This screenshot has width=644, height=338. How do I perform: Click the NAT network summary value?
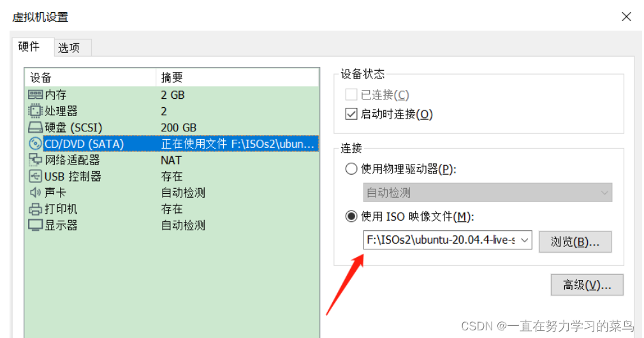[x=171, y=160]
